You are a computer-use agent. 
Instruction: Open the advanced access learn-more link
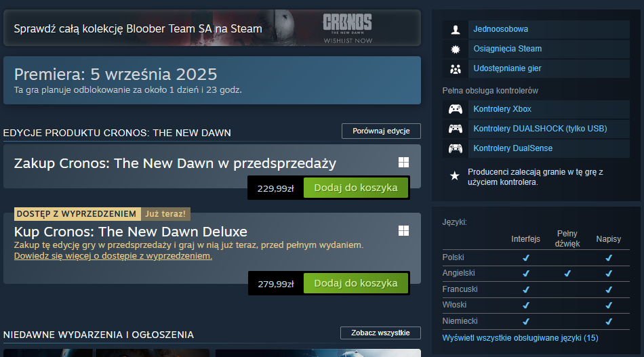(113, 256)
